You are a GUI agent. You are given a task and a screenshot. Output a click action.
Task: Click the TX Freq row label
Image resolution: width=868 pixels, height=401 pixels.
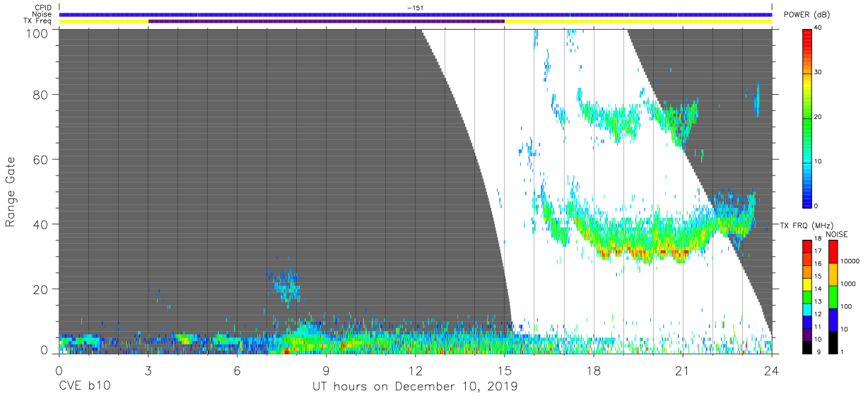(37, 21)
